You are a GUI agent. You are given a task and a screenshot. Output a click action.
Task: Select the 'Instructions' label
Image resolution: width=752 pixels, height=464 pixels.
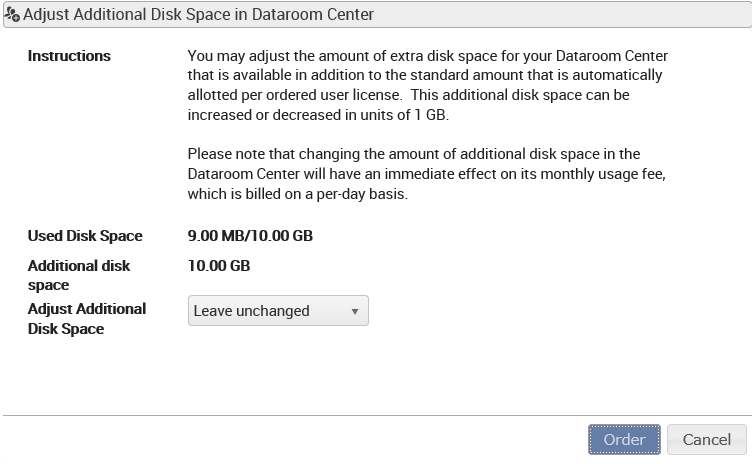click(x=69, y=56)
